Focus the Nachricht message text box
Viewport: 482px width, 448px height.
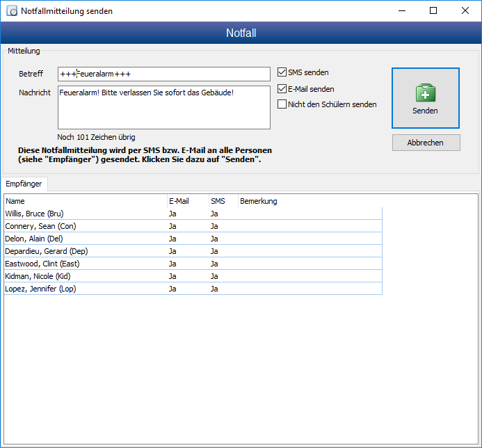tap(163, 107)
